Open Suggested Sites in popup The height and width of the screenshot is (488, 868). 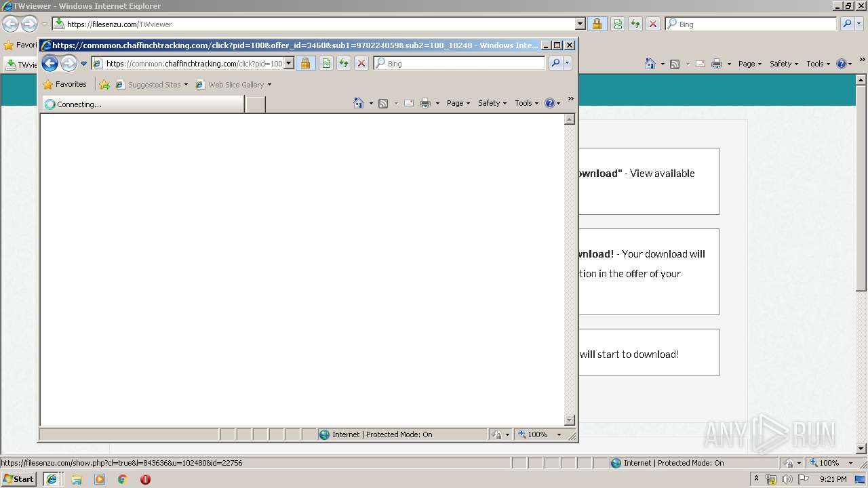point(151,85)
